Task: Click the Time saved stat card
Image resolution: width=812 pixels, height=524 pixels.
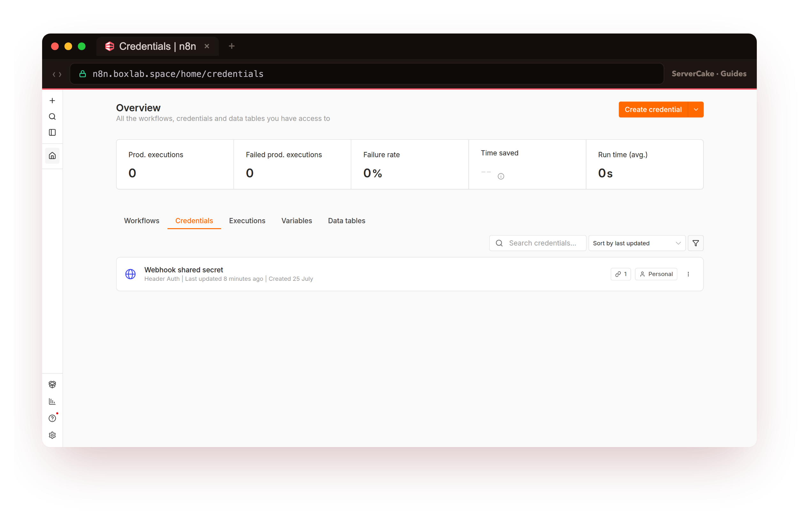Action: (527, 164)
